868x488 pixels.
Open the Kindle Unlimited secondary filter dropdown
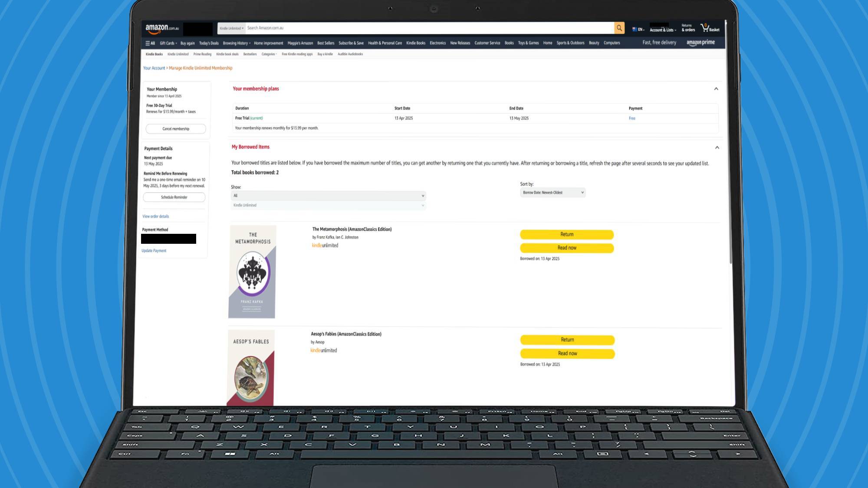point(328,205)
